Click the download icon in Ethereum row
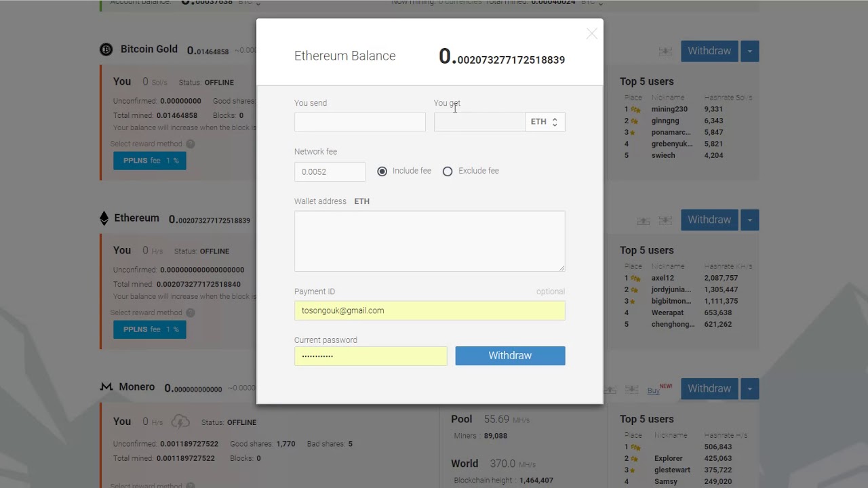Image resolution: width=868 pixels, height=488 pixels. coord(665,220)
